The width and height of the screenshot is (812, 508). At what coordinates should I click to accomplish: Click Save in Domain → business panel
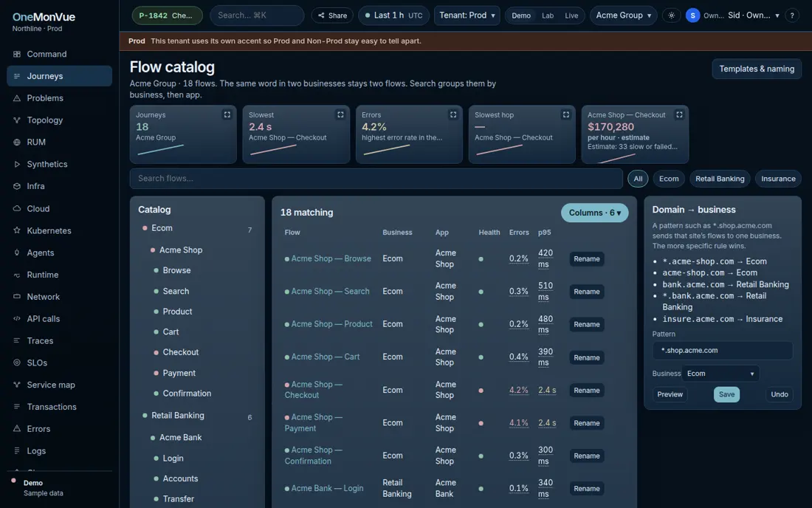click(726, 394)
